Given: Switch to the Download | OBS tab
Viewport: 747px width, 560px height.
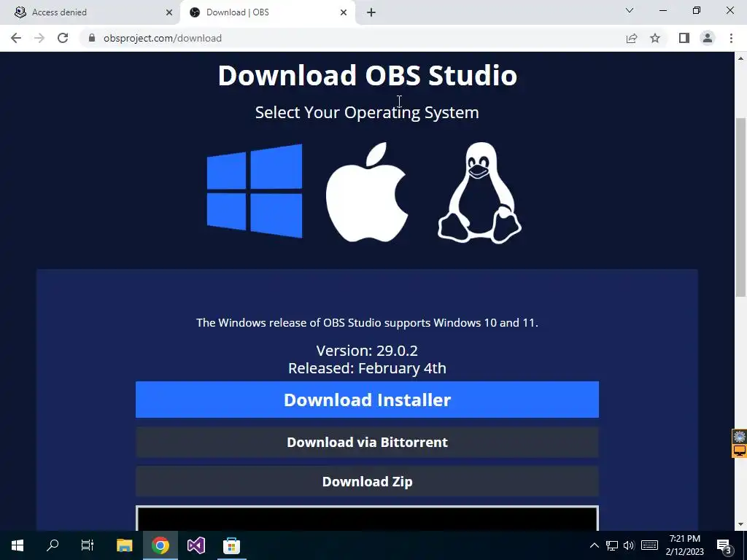Looking at the screenshot, I should (x=267, y=12).
